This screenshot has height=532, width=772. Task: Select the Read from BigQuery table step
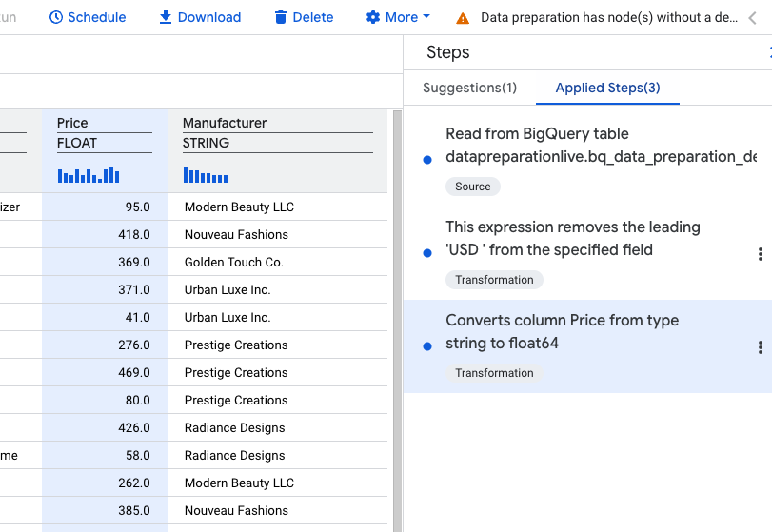[x=571, y=145]
